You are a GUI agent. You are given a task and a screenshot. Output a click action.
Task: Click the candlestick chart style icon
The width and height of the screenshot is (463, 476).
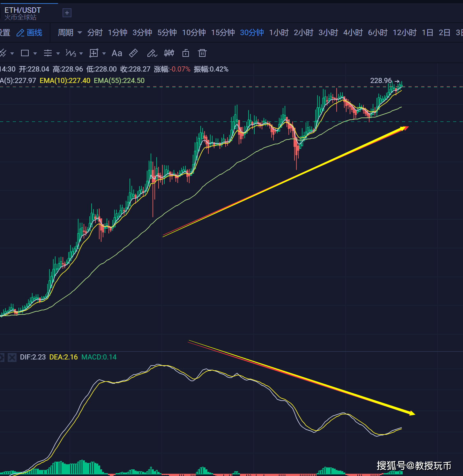coord(169,53)
